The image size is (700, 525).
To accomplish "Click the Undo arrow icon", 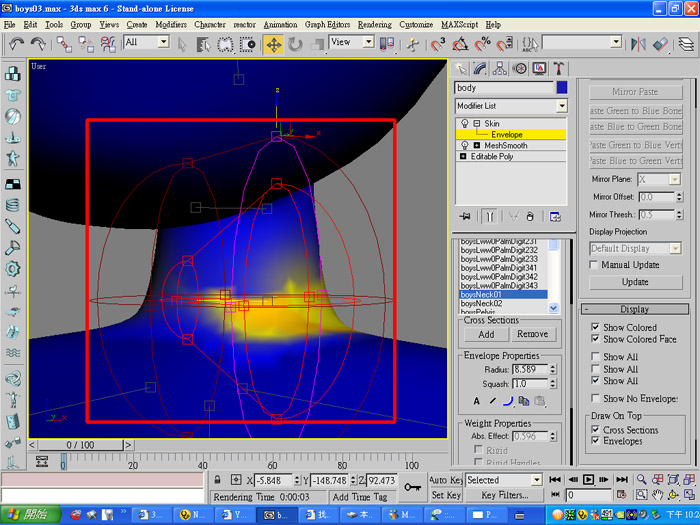I will click(x=17, y=44).
